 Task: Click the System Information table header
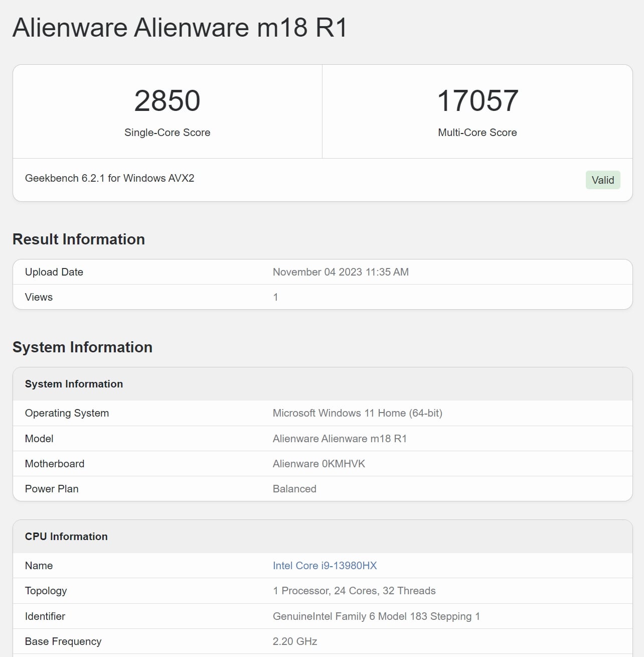[x=74, y=384]
